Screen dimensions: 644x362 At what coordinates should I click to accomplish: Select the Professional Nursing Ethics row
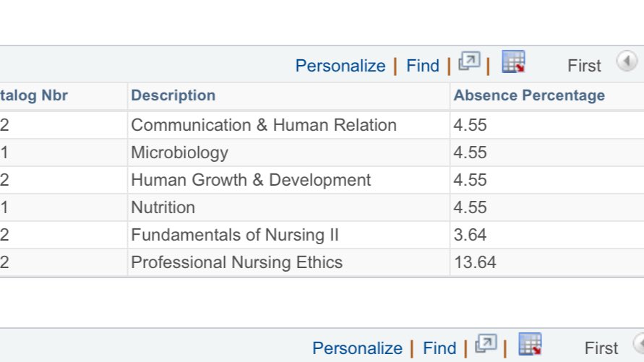coord(236,262)
